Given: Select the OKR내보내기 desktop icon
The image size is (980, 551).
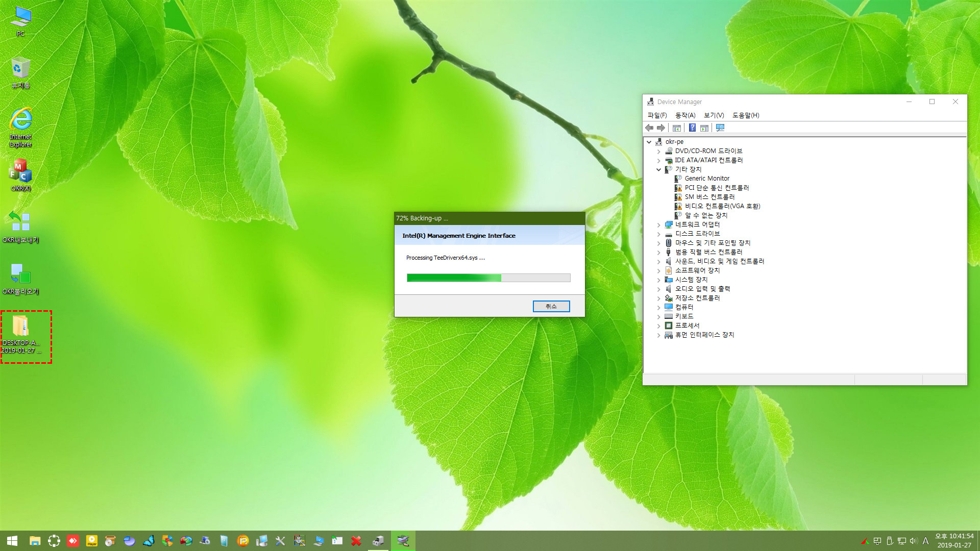Looking at the screenshot, I should click(x=20, y=227).
